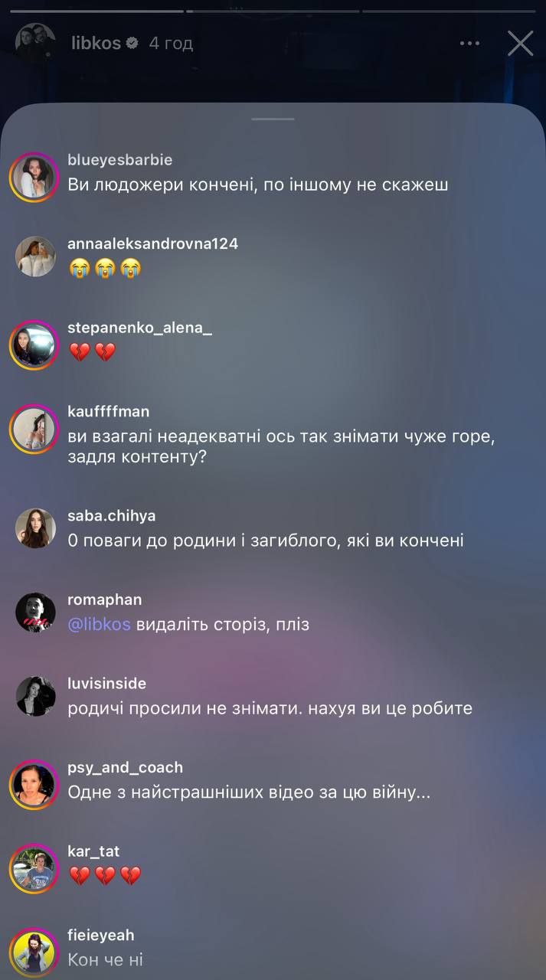This screenshot has height=980, width=546.
Task: Open saba.chihya's avatar
Action: pyautogui.click(x=35, y=528)
